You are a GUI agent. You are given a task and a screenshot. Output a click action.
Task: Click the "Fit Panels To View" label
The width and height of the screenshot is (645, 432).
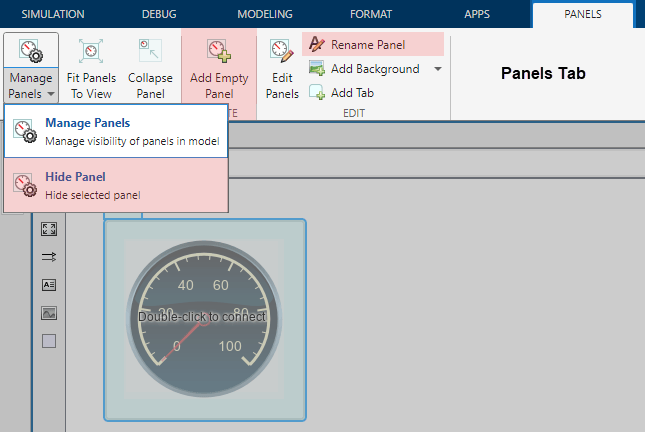[91, 86]
